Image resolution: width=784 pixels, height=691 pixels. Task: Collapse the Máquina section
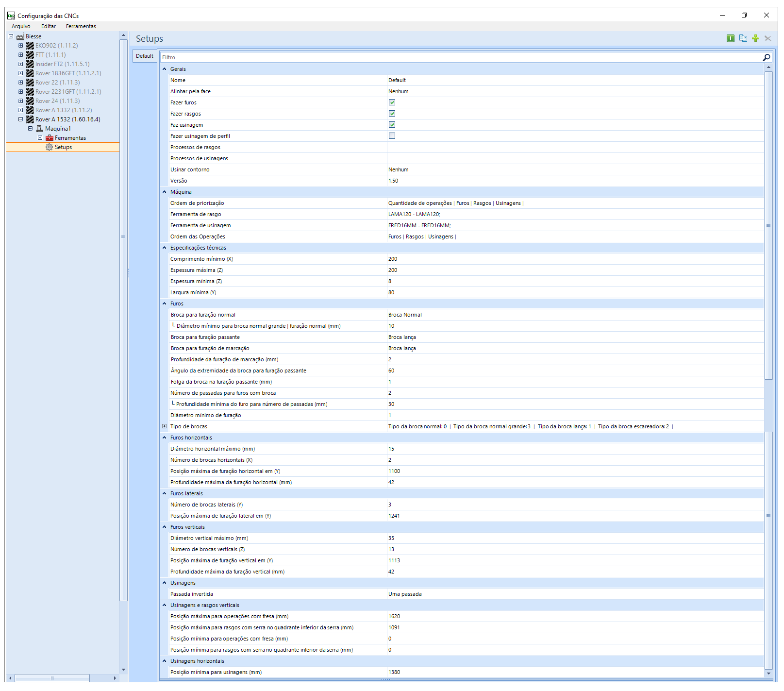[x=164, y=192]
